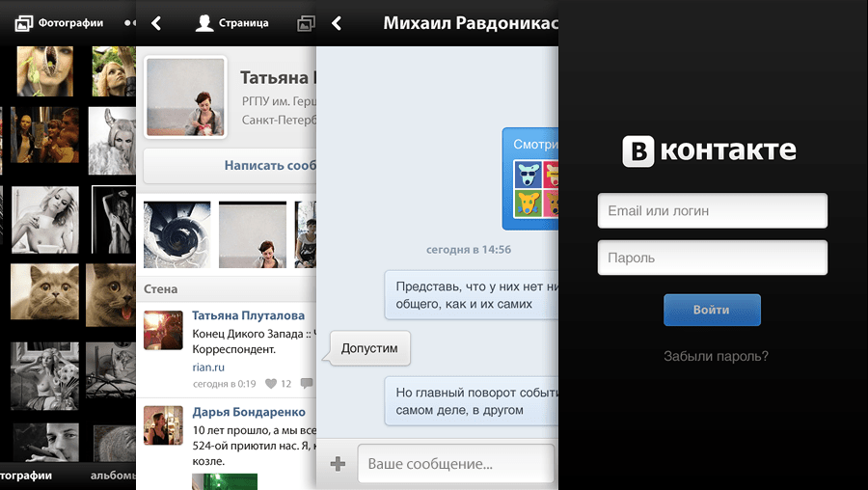This screenshot has height=490, width=868.
Task: Click into Пароль password field
Action: [713, 258]
